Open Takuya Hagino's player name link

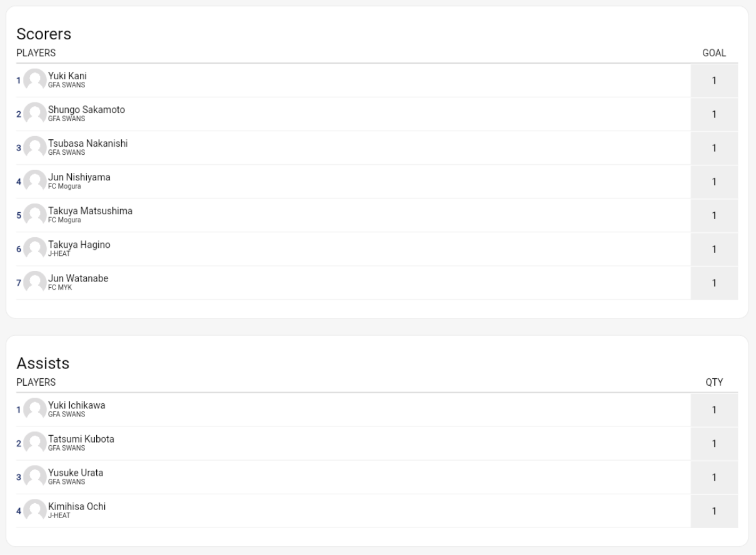79,245
